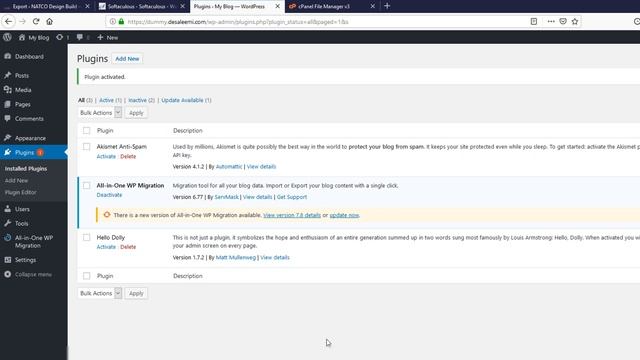Open the Plugin Editor submenu link
This screenshot has height=360, width=640.
point(20,192)
